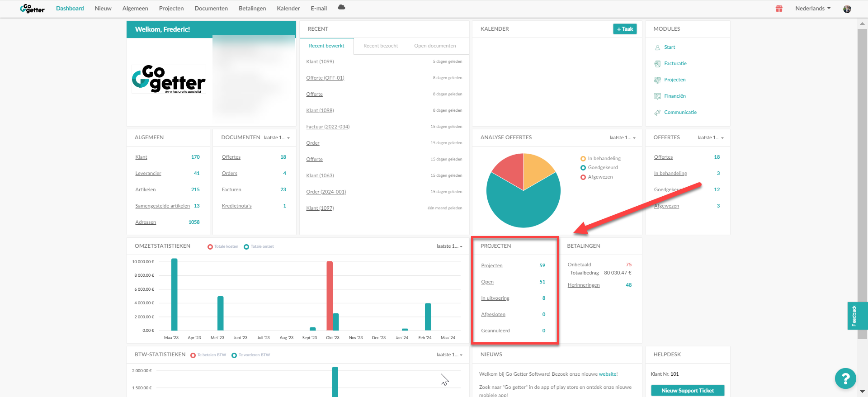Open Analyse Offertes period dropdown
The width and height of the screenshot is (868, 397).
tap(623, 138)
